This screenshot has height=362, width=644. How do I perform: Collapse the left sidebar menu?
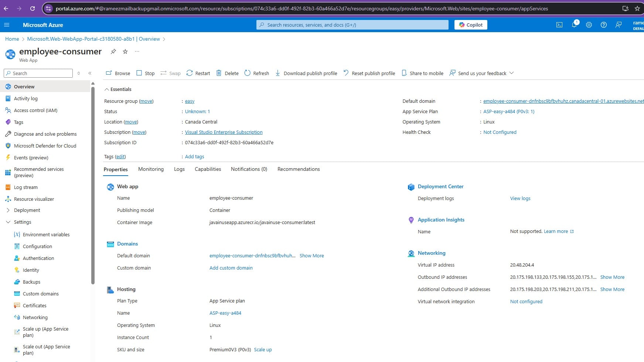pyautogui.click(x=90, y=73)
